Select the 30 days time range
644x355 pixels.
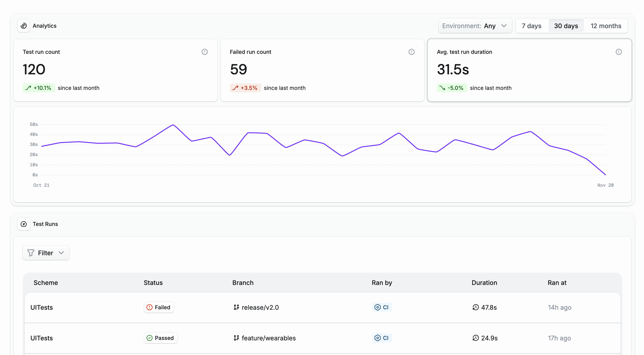pyautogui.click(x=566, y=25)
